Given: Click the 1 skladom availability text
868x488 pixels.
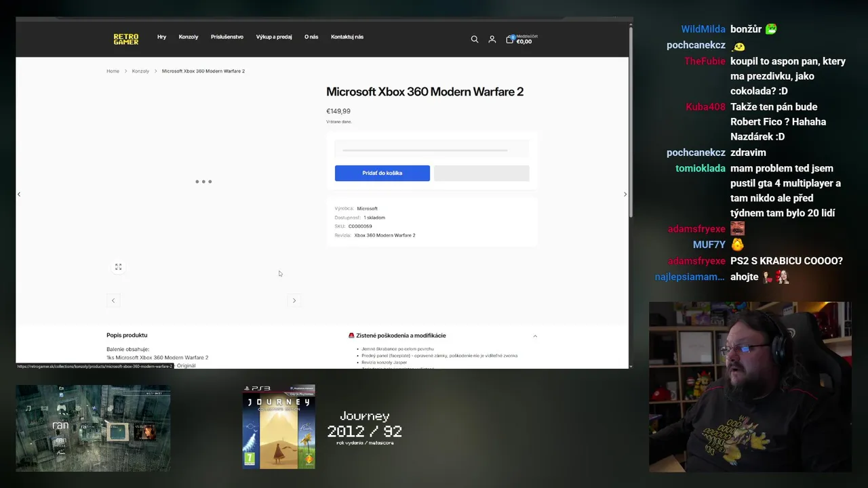Looking at the screenshot, I should tap(374, 218).
